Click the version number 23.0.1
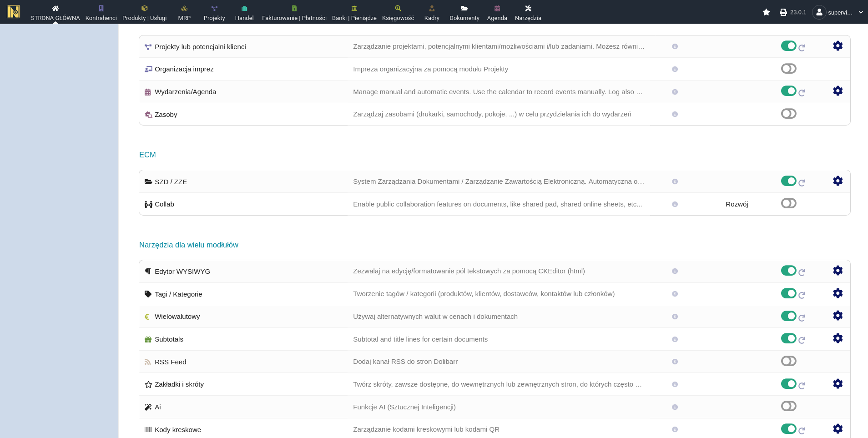868x438 pixels. [798, 12]
